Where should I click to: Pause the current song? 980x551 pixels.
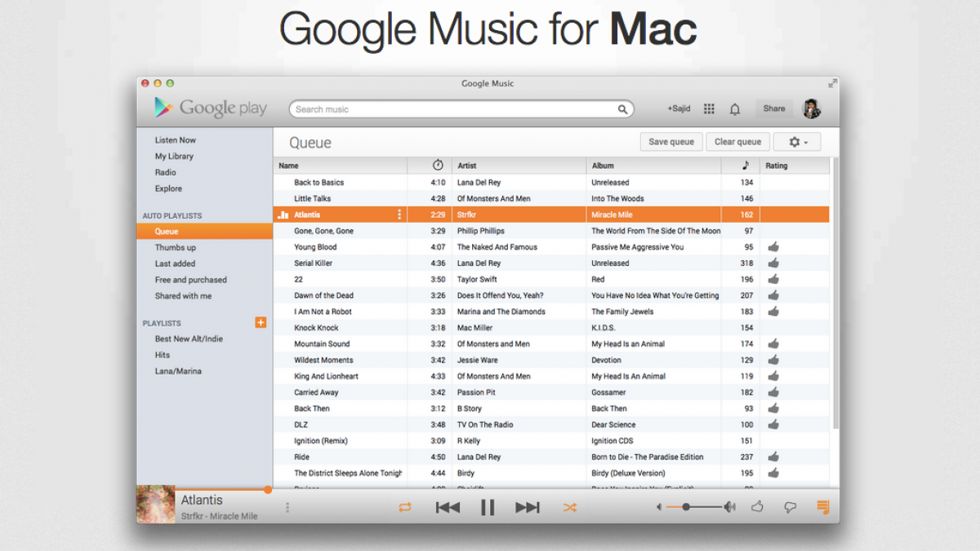[x=488, y=508]
